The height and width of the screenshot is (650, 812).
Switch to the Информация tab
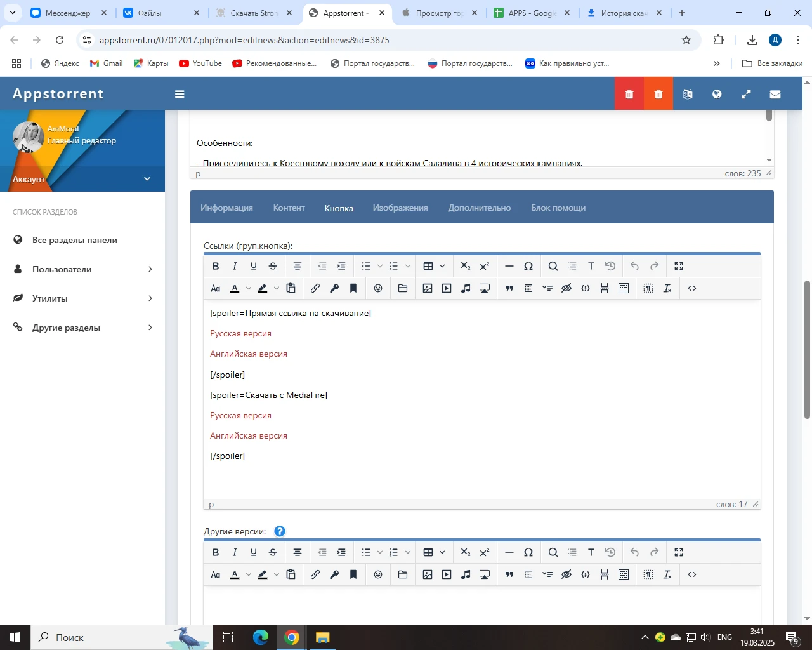226,208
